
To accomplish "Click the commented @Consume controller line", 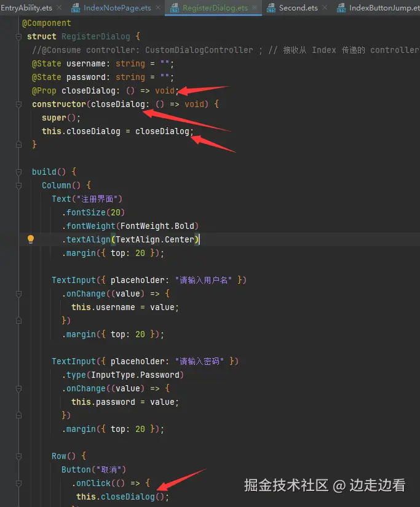I will click(225, 50).
